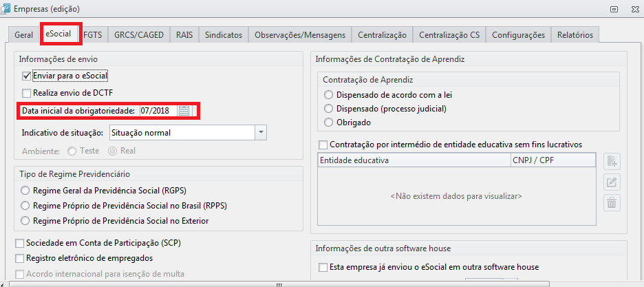Viewport: 644px width, 287px height.
Task: Close the Empresas (edição) window
Action: click(x=635, y=9)
